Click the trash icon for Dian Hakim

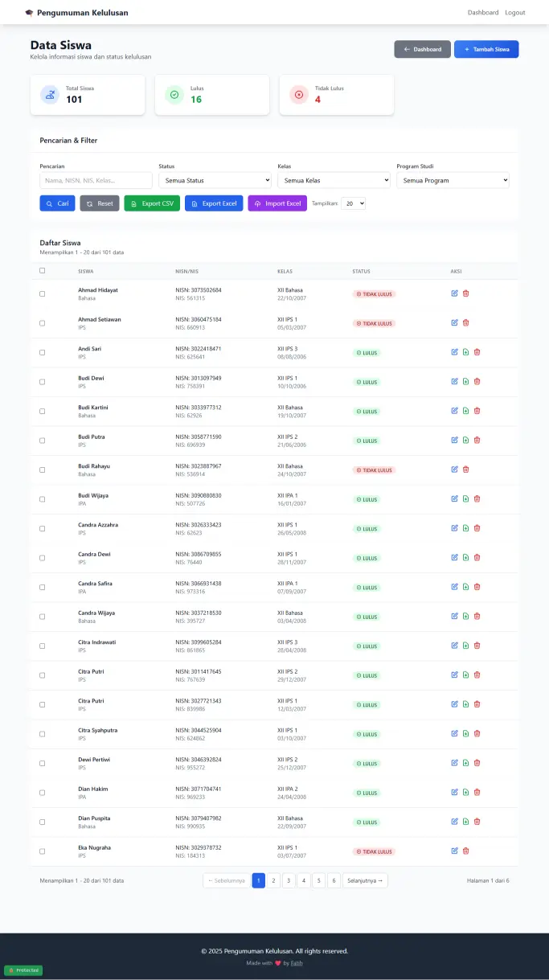[x=477, y=793]
